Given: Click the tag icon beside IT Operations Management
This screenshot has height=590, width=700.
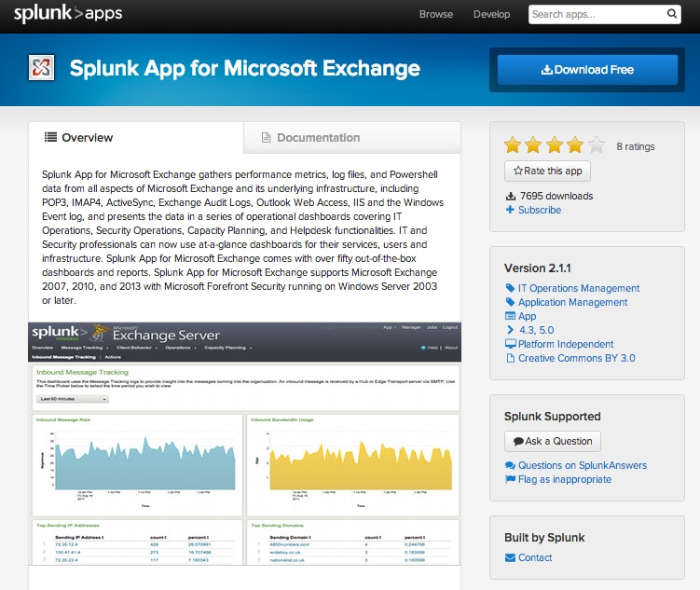Looking at the screenshot, I should click(510, 288).
